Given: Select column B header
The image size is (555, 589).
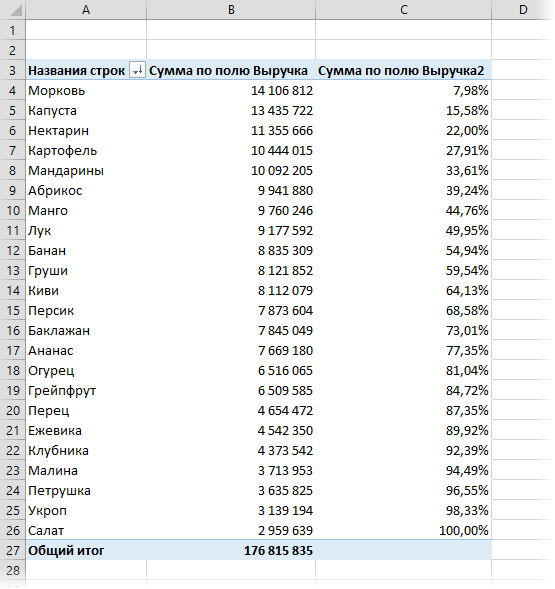Looking at the screenshot, I should [x=231, y=10].
